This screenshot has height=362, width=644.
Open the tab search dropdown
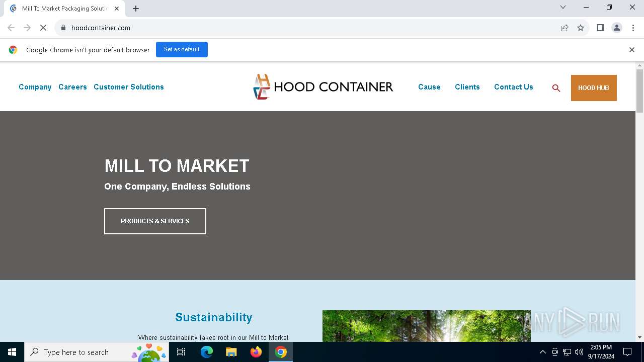(x=563, y=7)
